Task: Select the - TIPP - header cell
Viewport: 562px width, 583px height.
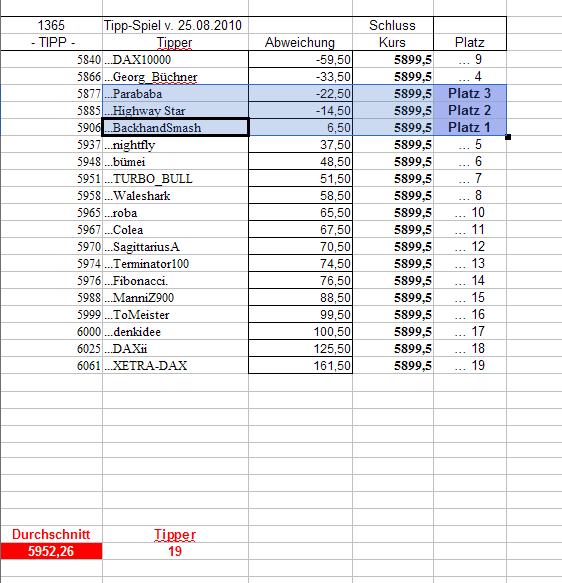Action: click(x=51, y=42)
